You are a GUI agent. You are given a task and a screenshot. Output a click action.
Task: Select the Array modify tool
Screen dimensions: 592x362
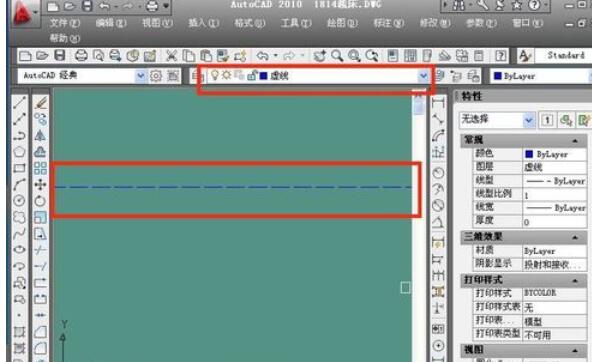click(40, 168)
